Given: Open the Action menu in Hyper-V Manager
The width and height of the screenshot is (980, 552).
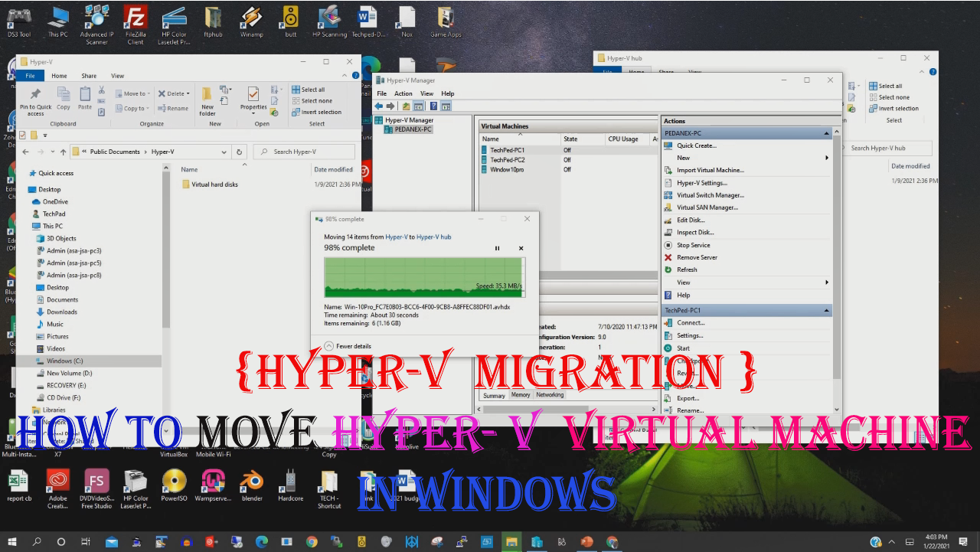Looking at the screenshot, I should coord(403,93).
